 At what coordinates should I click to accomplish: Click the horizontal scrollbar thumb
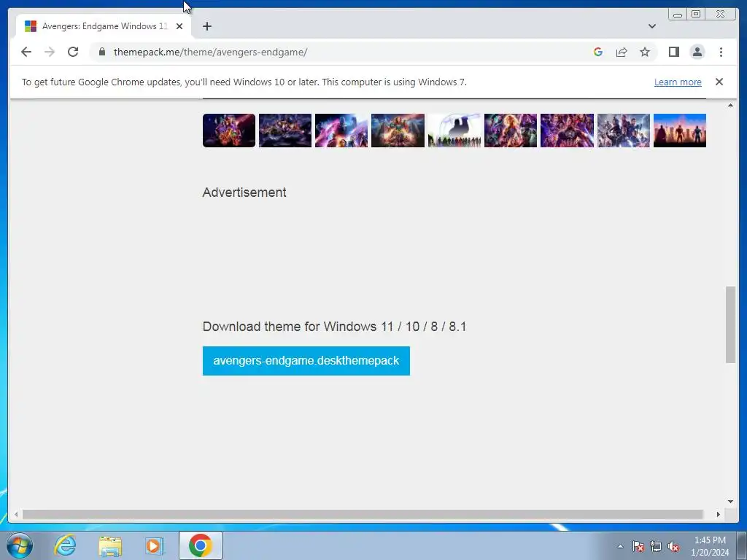click(363, 514)
